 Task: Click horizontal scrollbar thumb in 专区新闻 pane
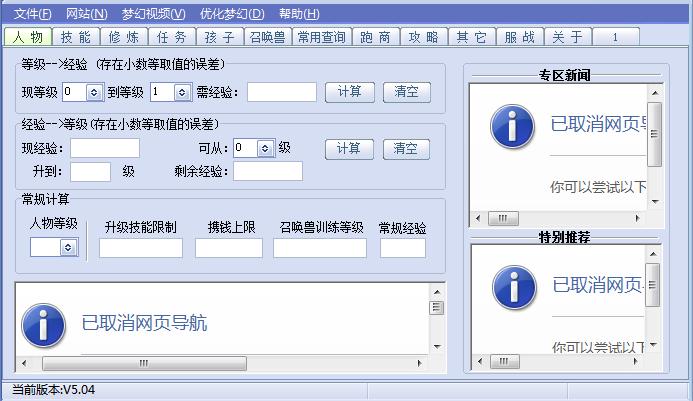point(503,218)
